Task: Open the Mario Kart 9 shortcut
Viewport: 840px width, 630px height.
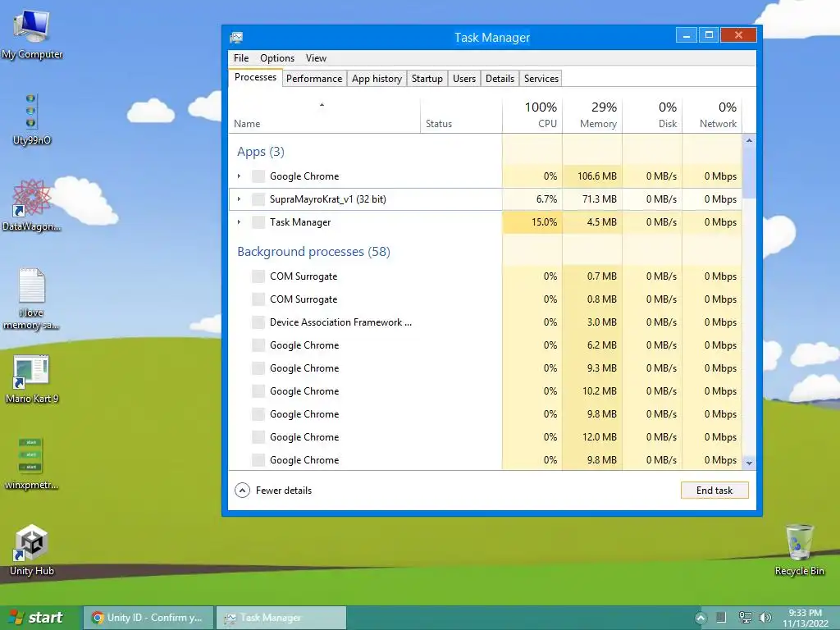Action: (31, 379)
